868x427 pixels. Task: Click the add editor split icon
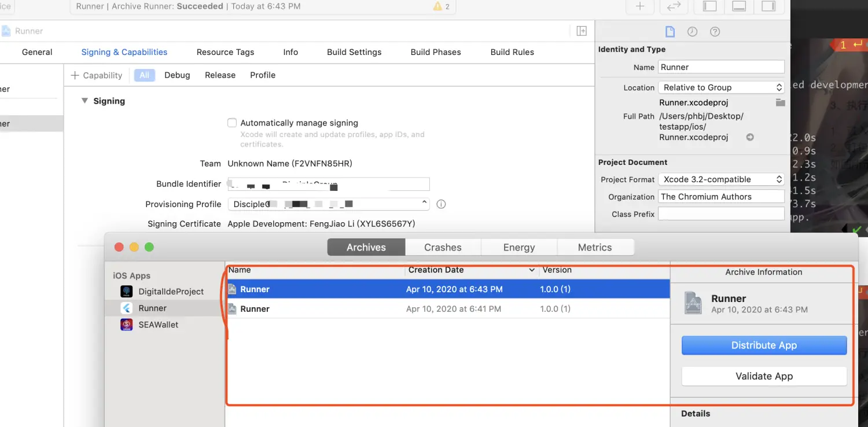pos(582,31)
